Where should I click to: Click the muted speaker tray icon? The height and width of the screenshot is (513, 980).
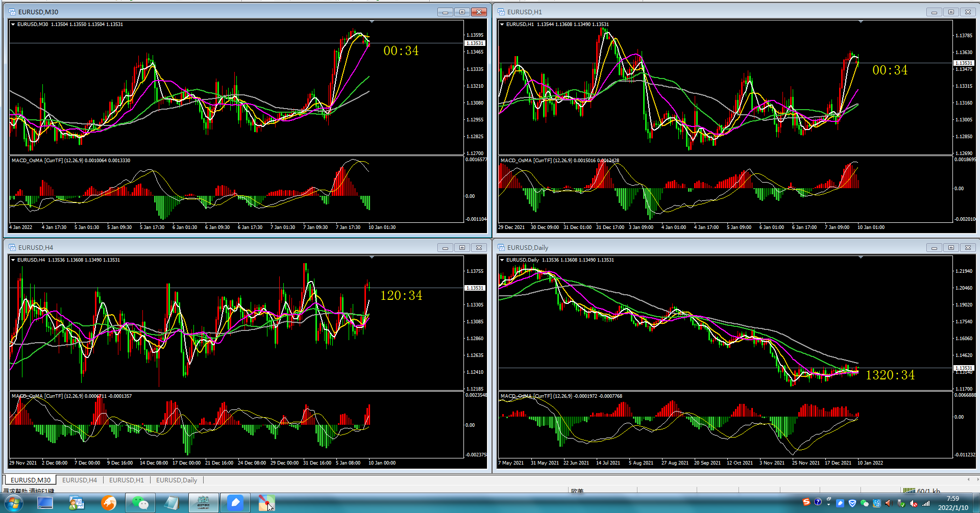[x=914, y=503]
